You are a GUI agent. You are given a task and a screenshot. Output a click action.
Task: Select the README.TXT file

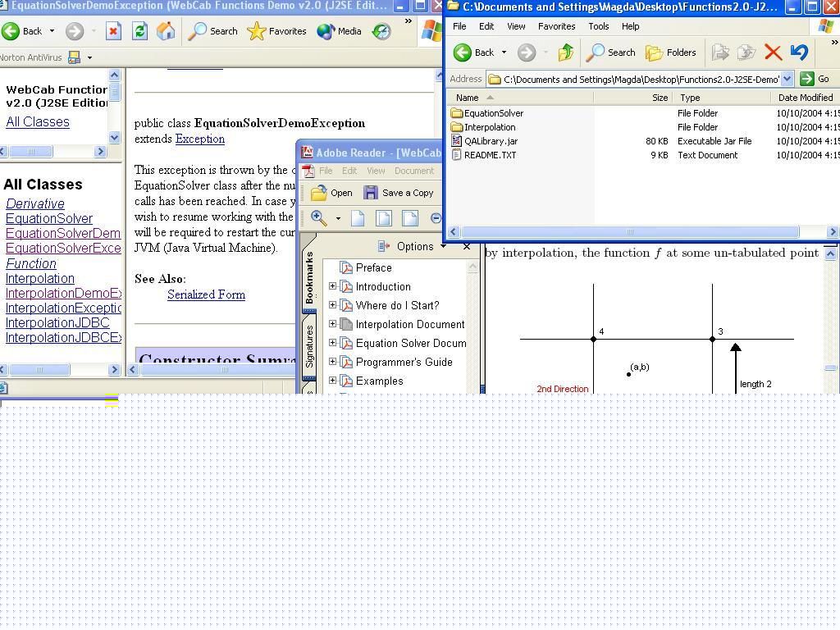[490, 155]
